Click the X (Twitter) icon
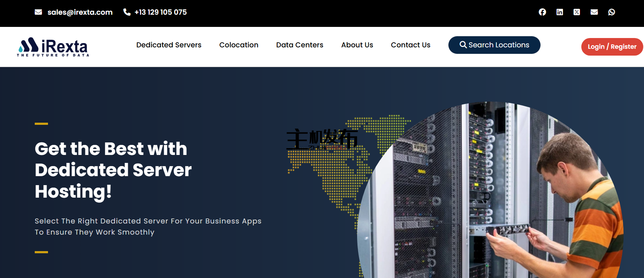644x278 pixels. [x=577, y=12]
